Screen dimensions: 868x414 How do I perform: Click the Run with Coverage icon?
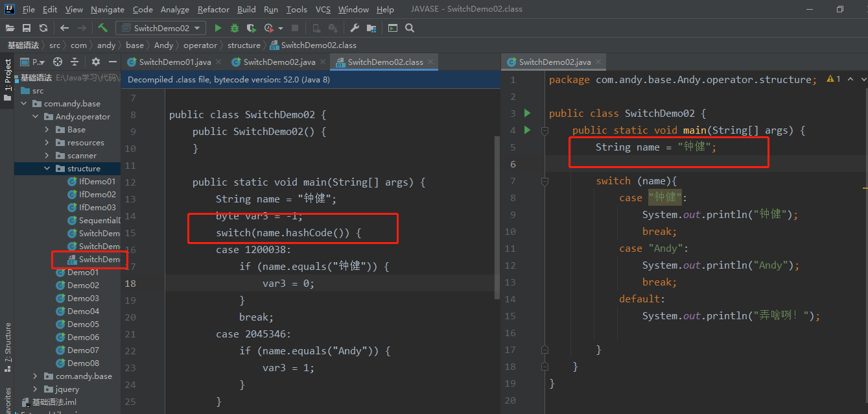pyautogui.click(x=252, y=28)
